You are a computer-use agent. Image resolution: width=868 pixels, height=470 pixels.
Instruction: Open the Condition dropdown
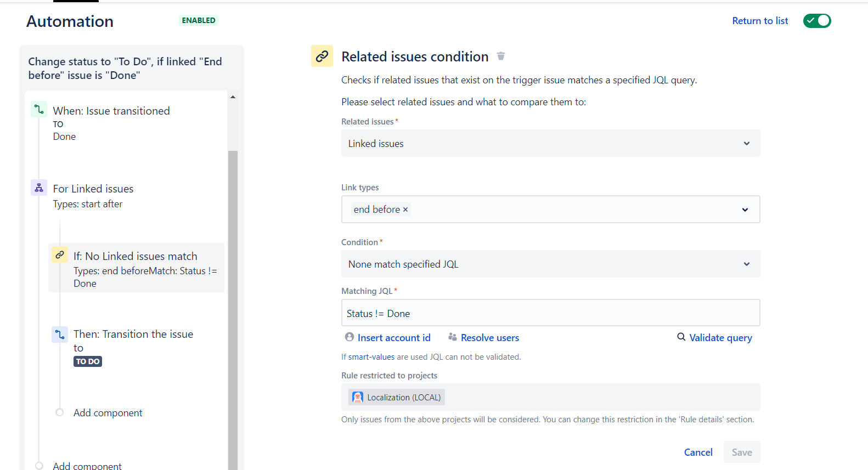click(x=550, y=264)
